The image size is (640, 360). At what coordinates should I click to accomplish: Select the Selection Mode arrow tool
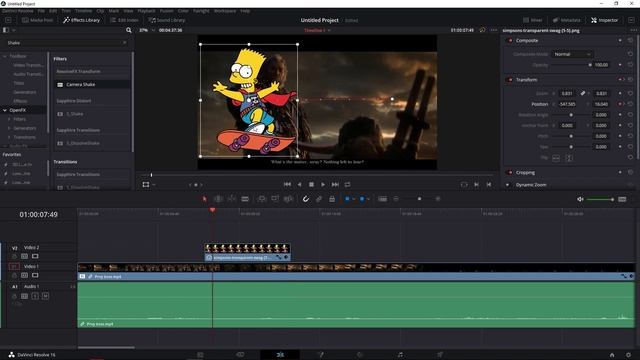(x=204, y=199)
